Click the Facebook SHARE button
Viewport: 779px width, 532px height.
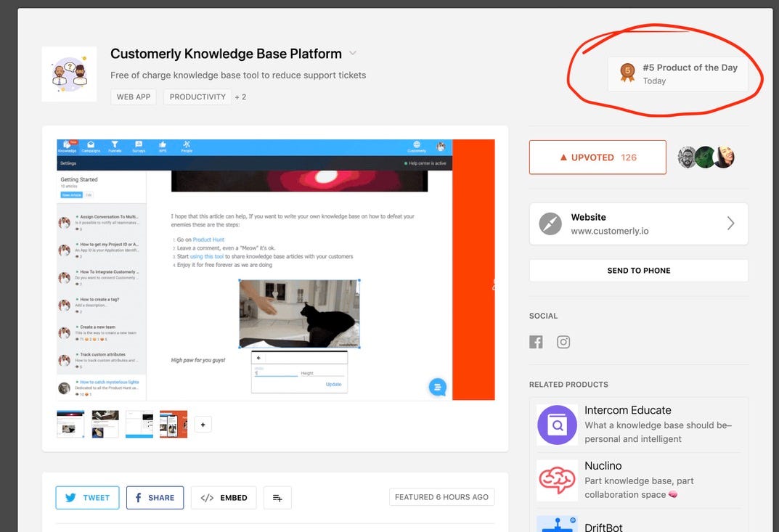(155, 498)
